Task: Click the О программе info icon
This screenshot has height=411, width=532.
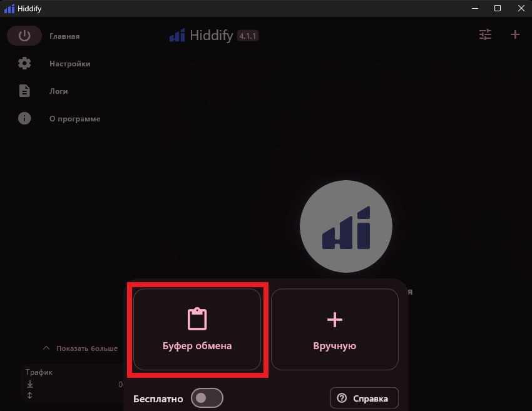Action: 24,118
